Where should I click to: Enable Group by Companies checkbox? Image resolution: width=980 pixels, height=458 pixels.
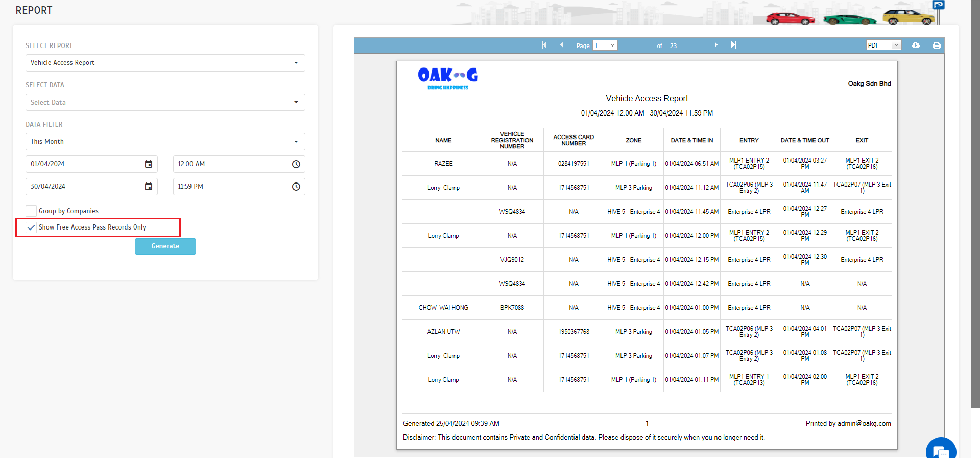click(x=31, y=211)
